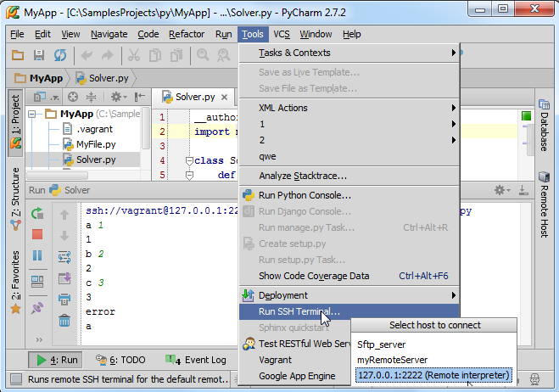Click the Replace toolbar icon
559x392 pixels.
[224, 55]
